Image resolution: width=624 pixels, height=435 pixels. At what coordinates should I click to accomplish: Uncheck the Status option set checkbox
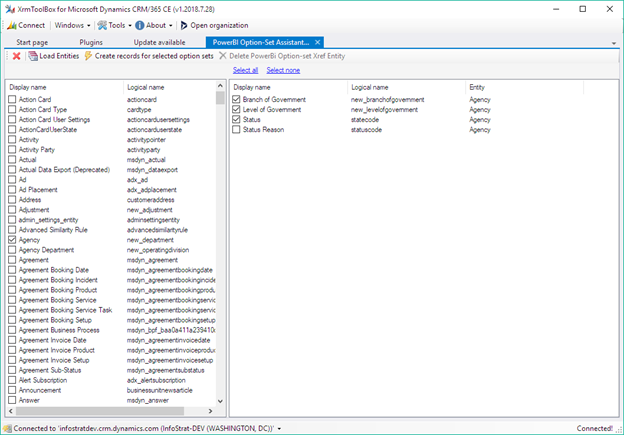click(x=236, y=119)
